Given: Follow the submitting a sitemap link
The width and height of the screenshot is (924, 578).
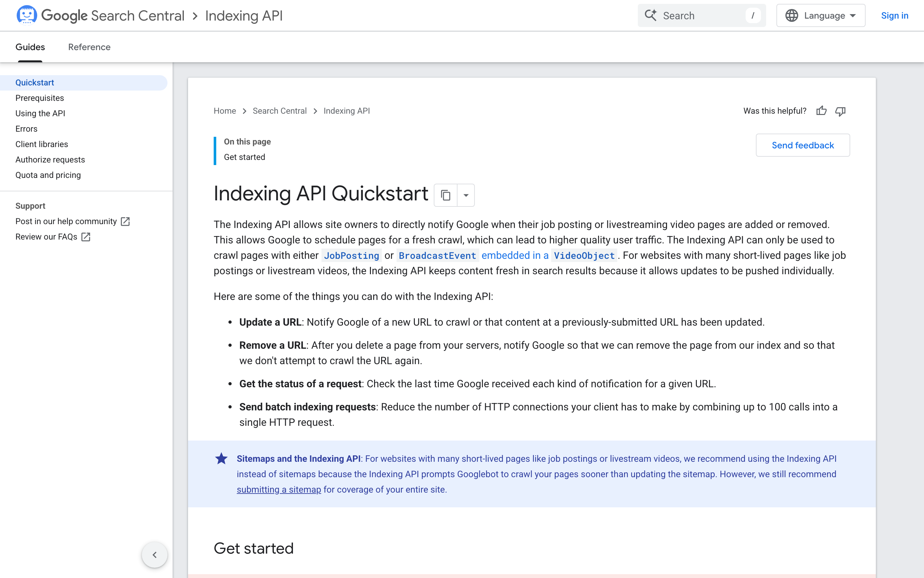Looking at the screenshot, I should [279, 490].
